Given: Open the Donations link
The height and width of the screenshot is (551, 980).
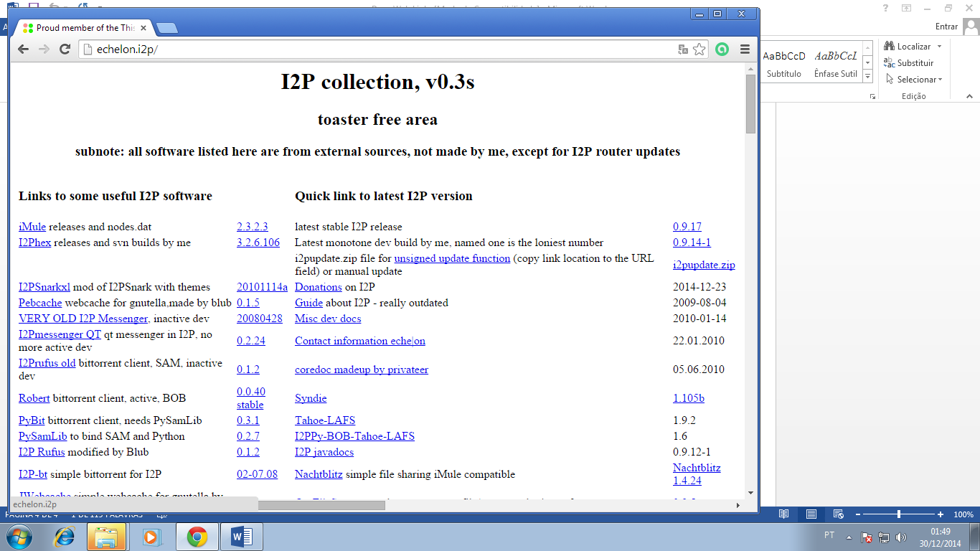Looking at the screenshot, I should pyautogui.click(x=318, y=287).
